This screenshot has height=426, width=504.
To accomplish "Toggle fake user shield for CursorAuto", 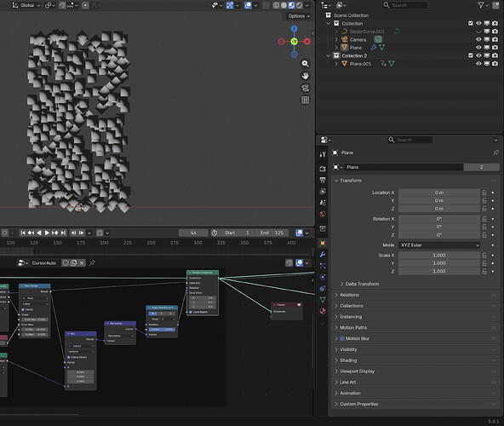I will tap(66, 263).
